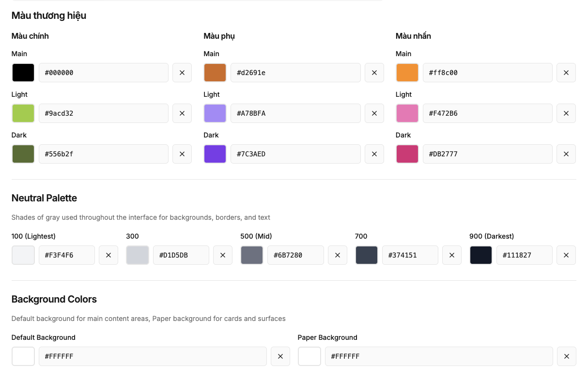This screenshot has height=381, width=588.
Task: Pick the purple Màu phụ Dark swatch
Action: [x=215, y=154]
